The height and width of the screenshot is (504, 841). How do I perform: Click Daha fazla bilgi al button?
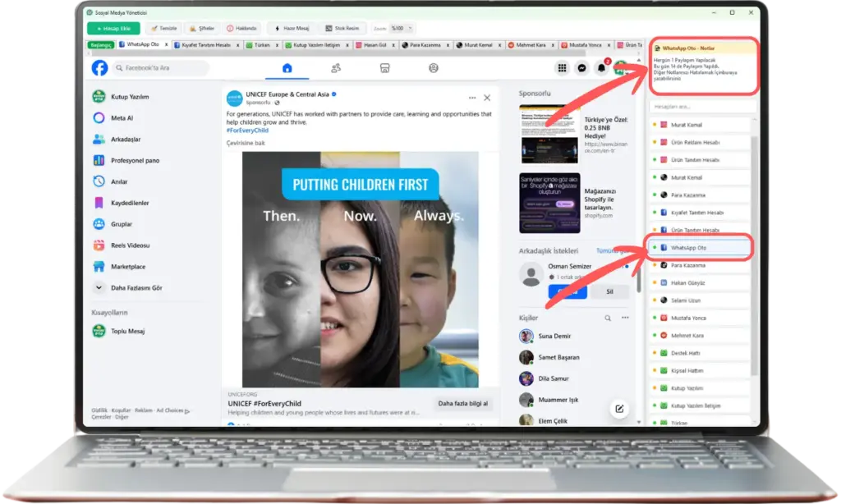pyautogui.click(x=463, y=404)
